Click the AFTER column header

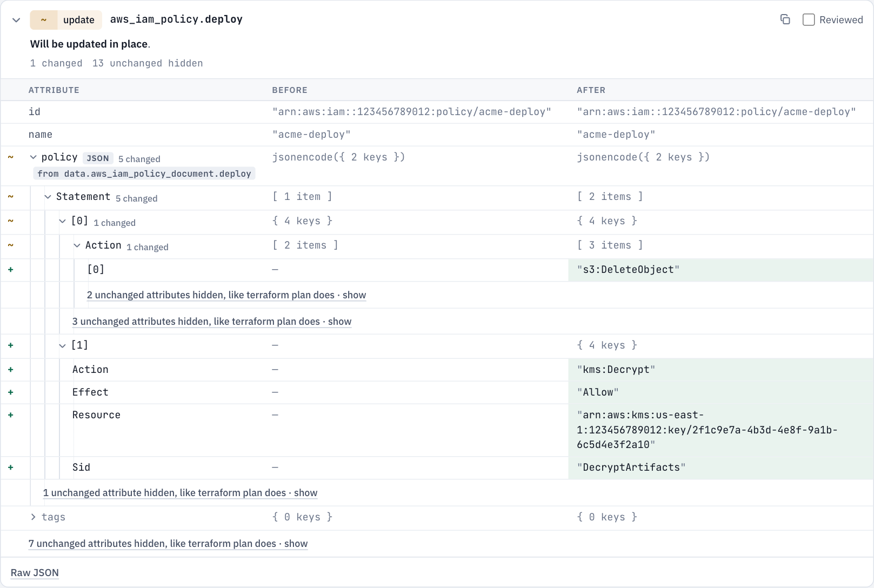click(591, 90)
